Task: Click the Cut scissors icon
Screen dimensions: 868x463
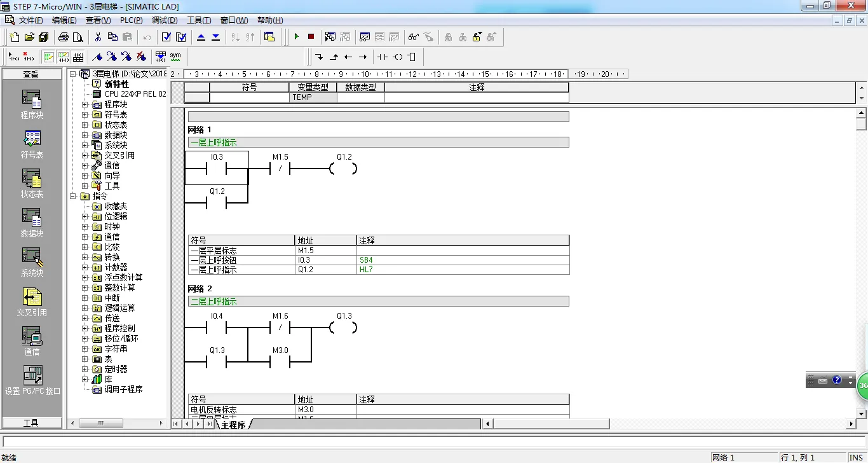Action: coord(98,37)
